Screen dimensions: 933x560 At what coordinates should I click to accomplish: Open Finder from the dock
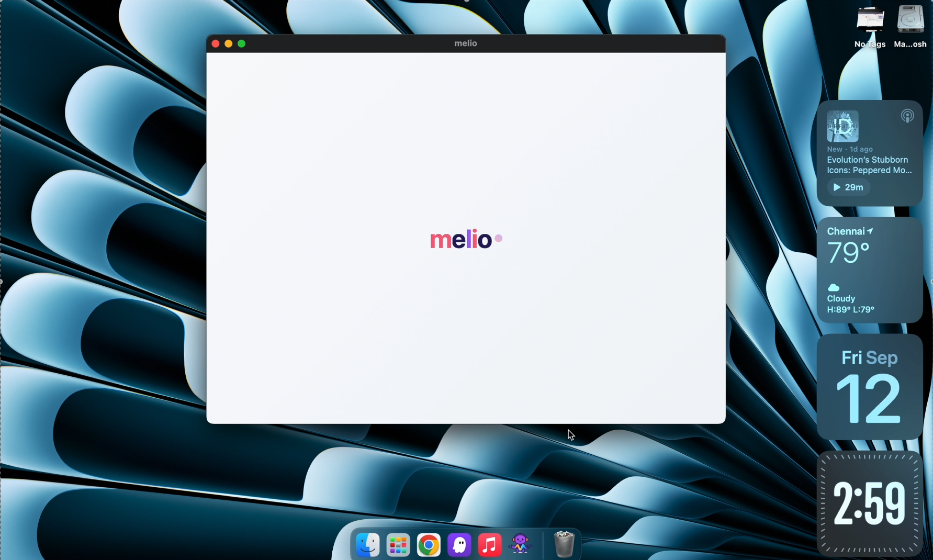tap(368, 545)
